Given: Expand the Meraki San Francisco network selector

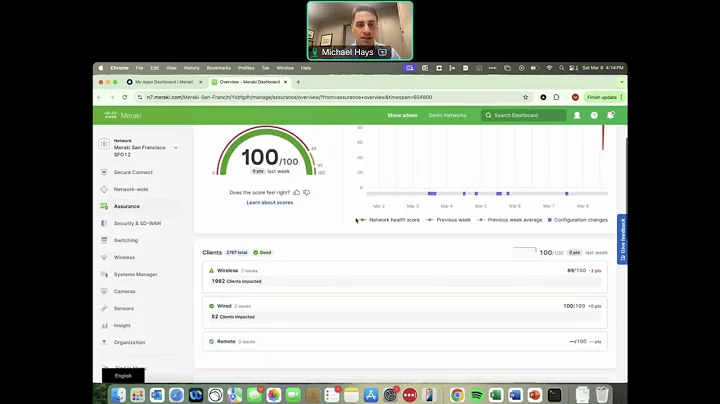Looking at the screenshot, I should (176, 148).
